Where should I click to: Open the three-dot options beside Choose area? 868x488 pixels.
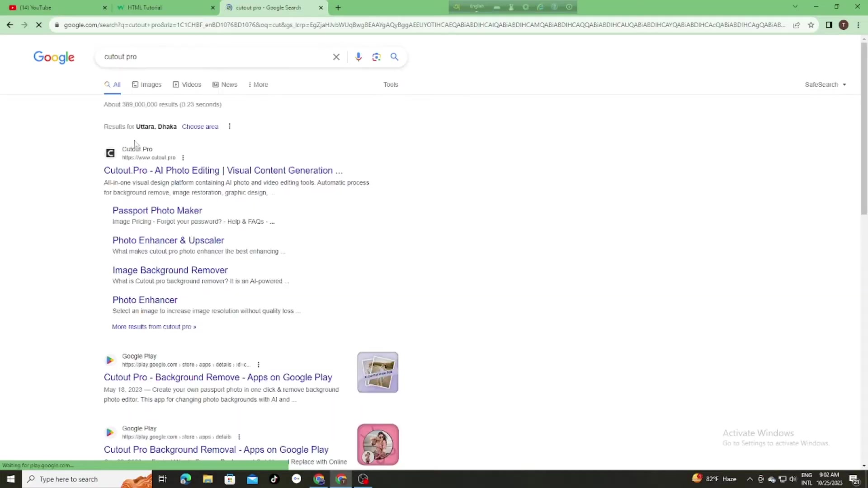point(230,127)
